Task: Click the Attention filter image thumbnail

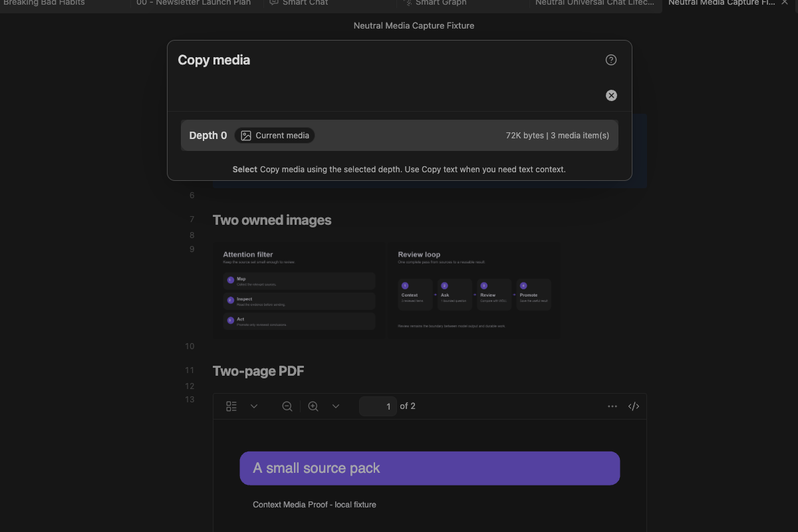Action: point(299,290)
